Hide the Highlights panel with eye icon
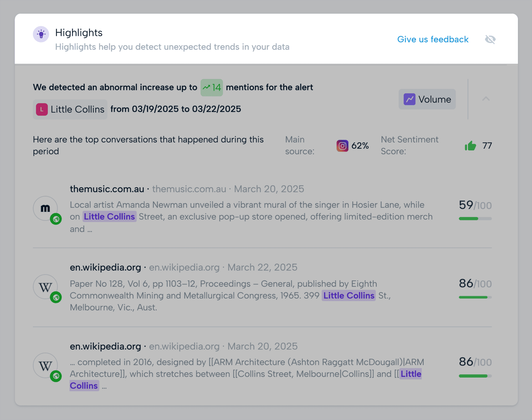The image size is (532, 420). pos(490,39)
